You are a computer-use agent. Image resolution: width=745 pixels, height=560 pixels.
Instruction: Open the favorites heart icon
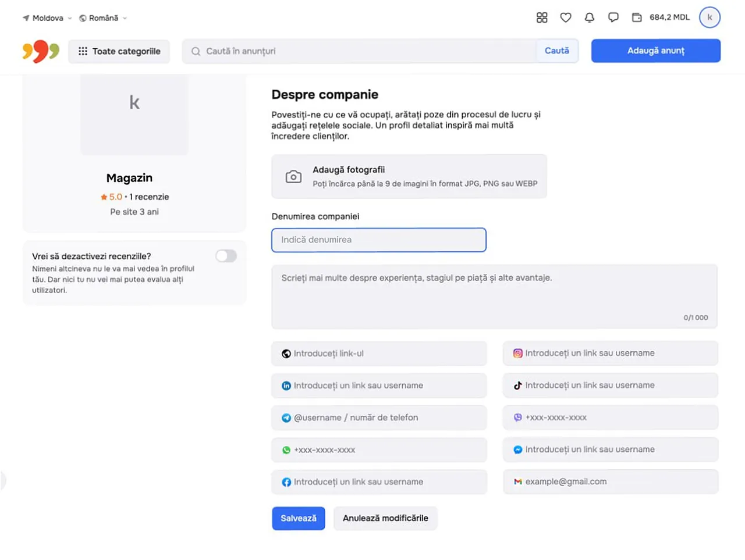[565, 17]
